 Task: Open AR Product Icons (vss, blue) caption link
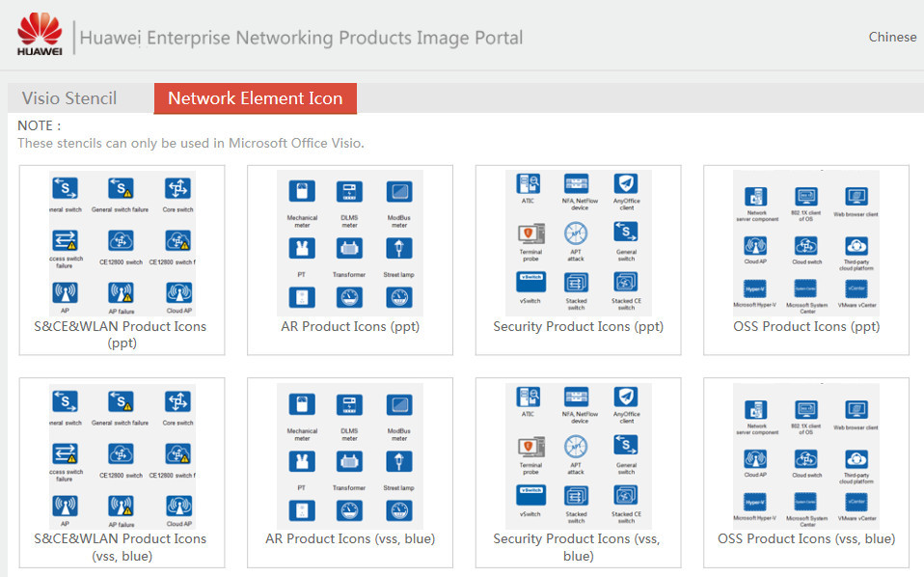pos(350,538)
